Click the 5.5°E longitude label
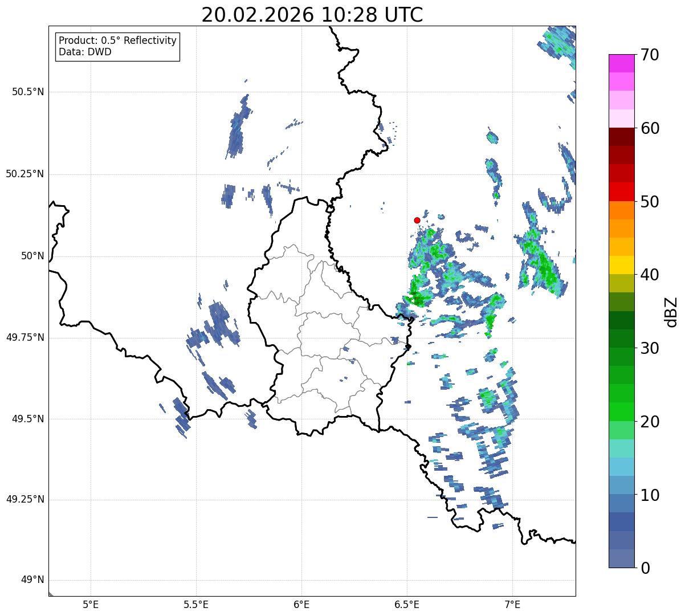Screen dimensions: 685x616 pos(196,605)
